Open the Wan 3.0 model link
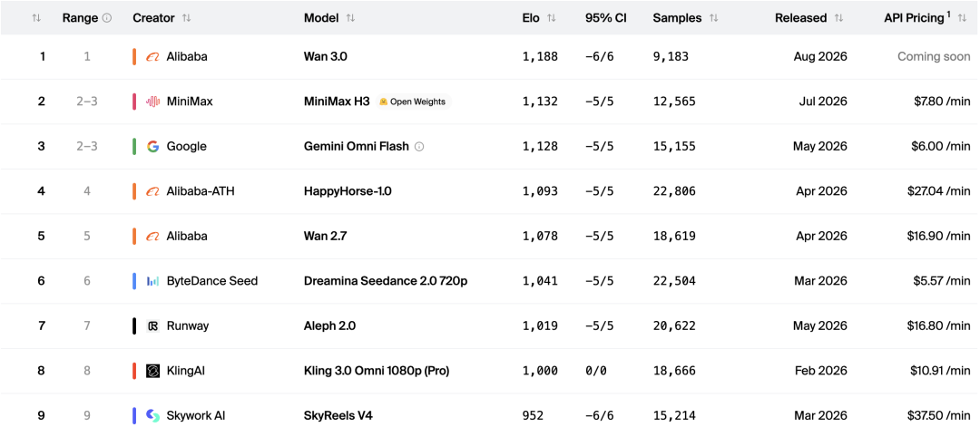 [325, 57]
